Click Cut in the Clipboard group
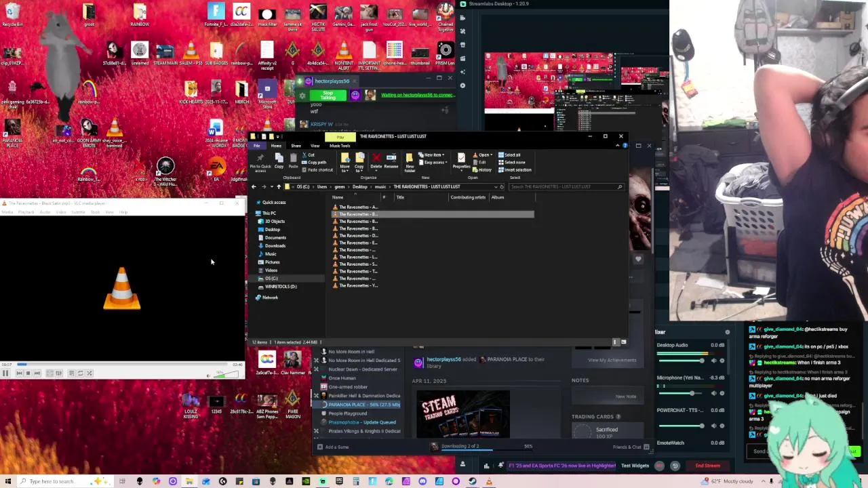Viewport: 868px width, 488px height. point(309,155)
